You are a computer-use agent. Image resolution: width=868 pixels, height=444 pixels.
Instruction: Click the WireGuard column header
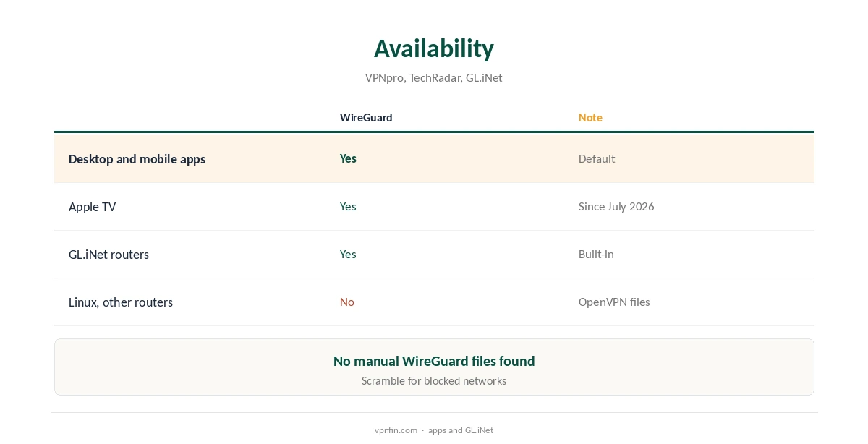pos(366,117)
